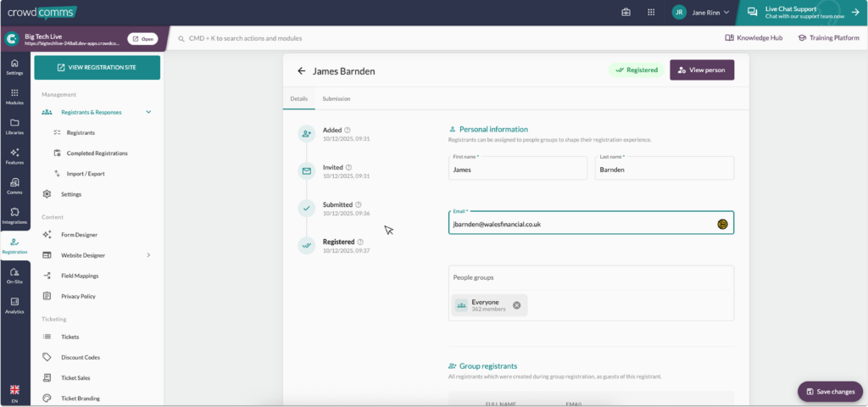Open Completed Registrations in the sidebar
The width and height of the screenshot is (868, 407).
[x=97, y=153]
